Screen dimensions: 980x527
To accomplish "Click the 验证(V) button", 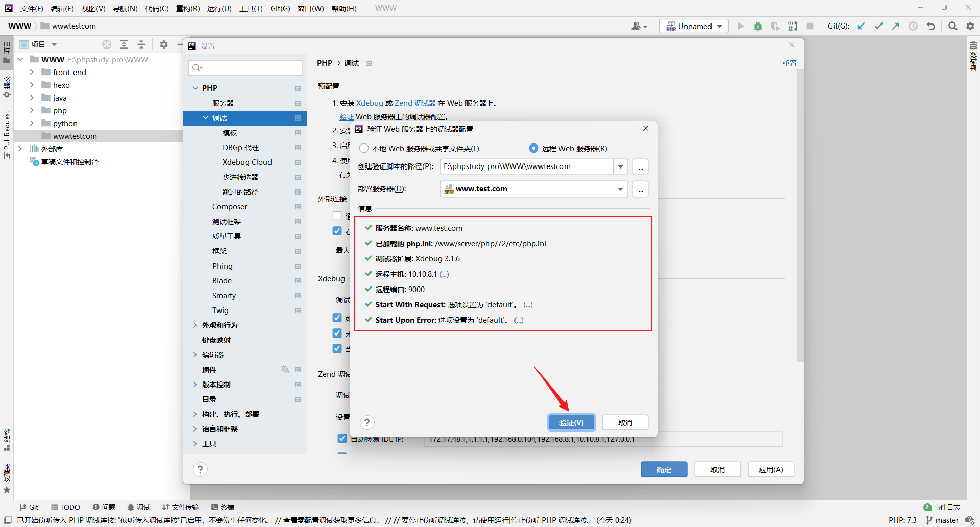I will [x=571, y=422].
